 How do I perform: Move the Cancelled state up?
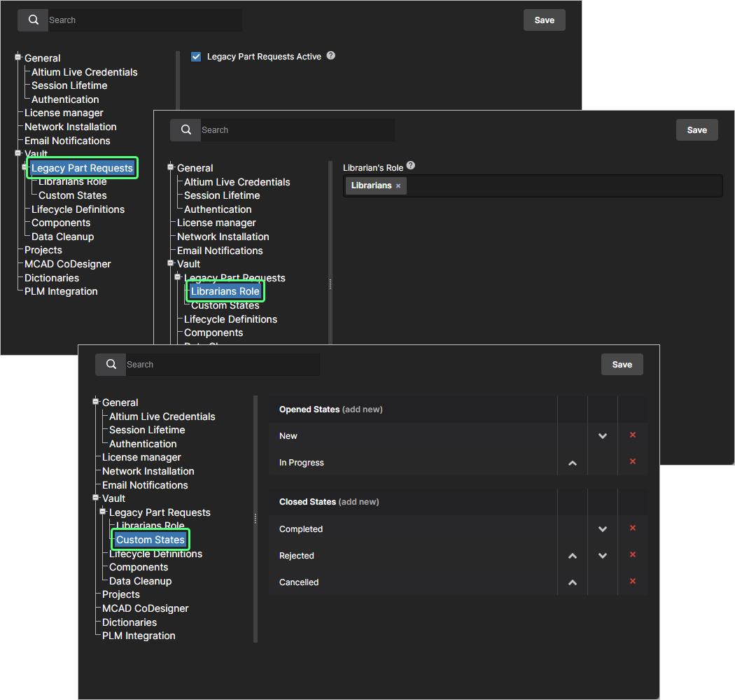coord(573,582)
